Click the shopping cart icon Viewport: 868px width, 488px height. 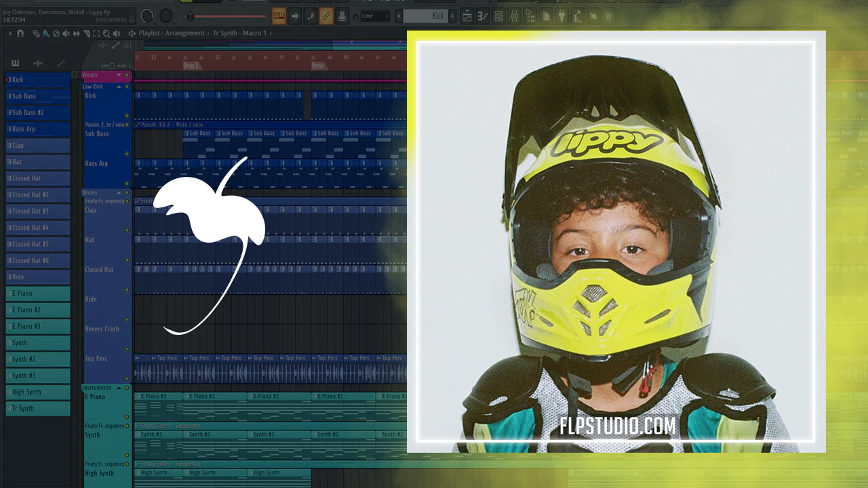[608, 16]
